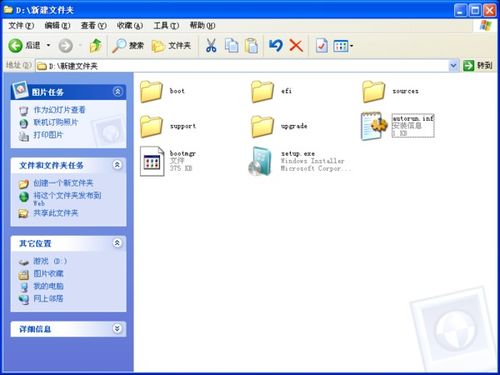Viewport: 500px width, 375px height.
Task: Open the 文件(F) menu
Action: click(x=21, y=25)
